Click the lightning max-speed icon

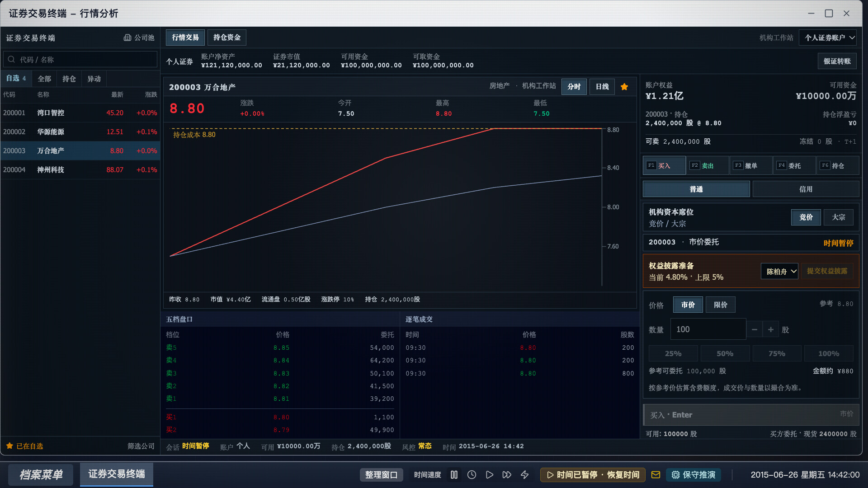tap(524, 474)
